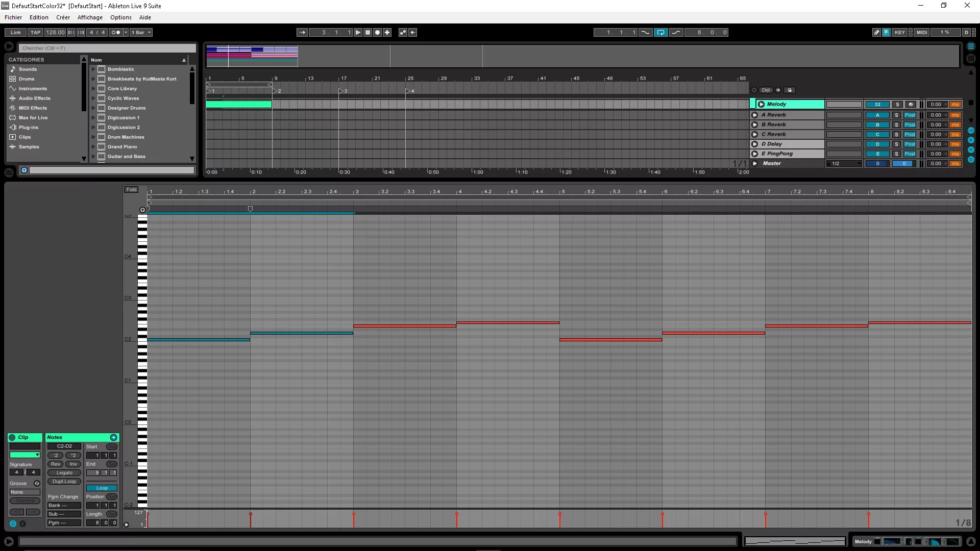Click the Arrangement Record button
The width and height of the screenshot is (980, 551).
[377, 32]
